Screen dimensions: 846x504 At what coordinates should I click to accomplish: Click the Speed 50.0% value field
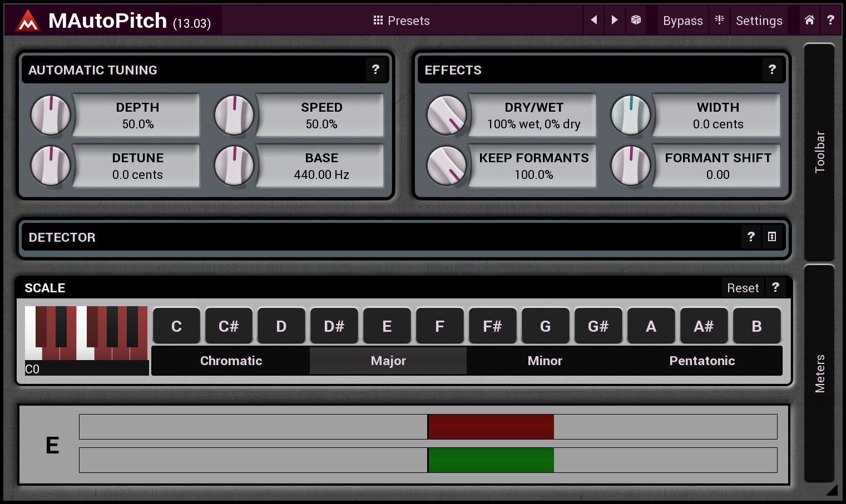click(x=321, y=116)
